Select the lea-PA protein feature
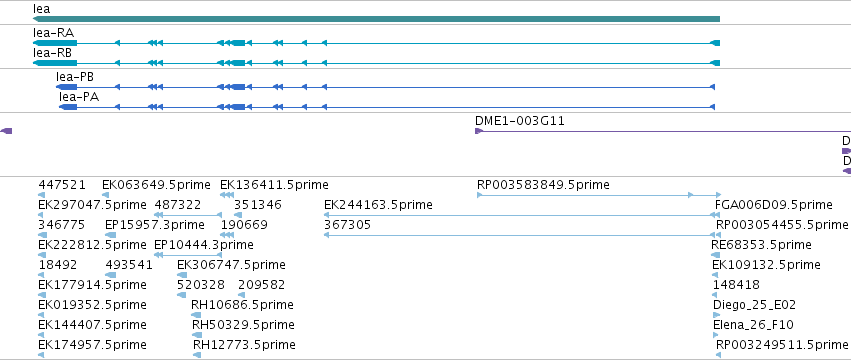The image size is (851, 360). pos(387,107)
